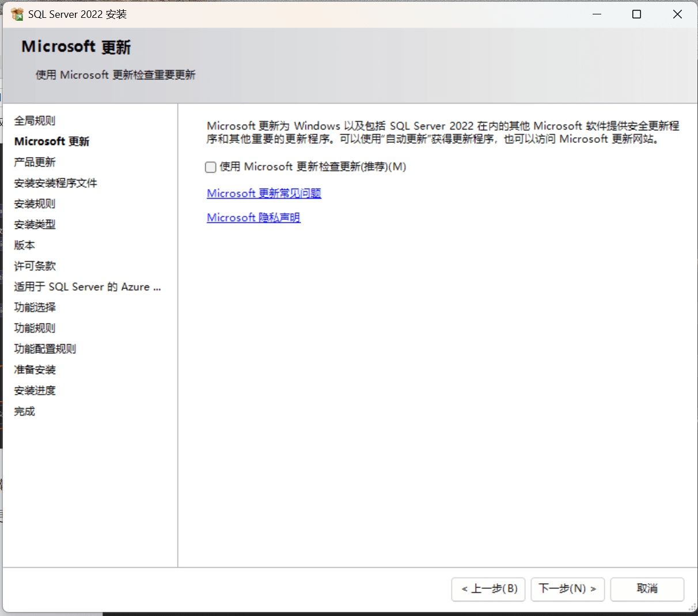Select the Microsoft 更新 step in the sidebar
Viewport: 698px width, 616px height.
point(52,141)
